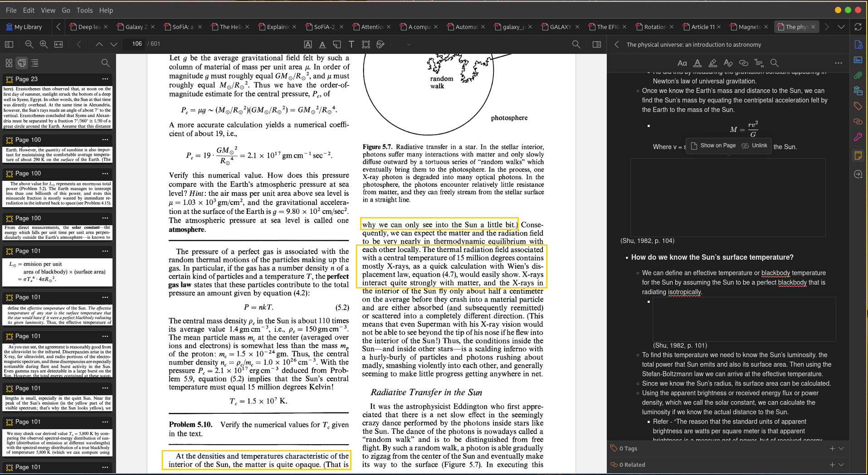
Task: Search within the PDF document
Action: 576,44
